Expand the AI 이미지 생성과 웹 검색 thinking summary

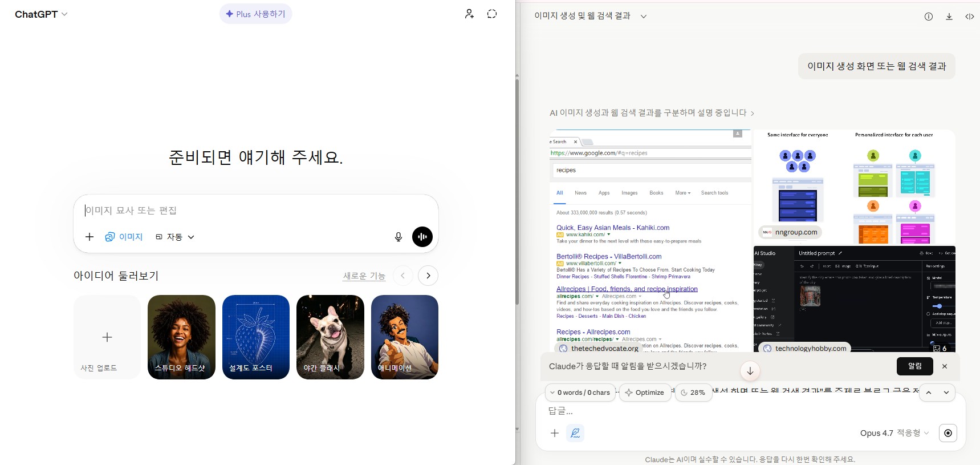[652, 113]
